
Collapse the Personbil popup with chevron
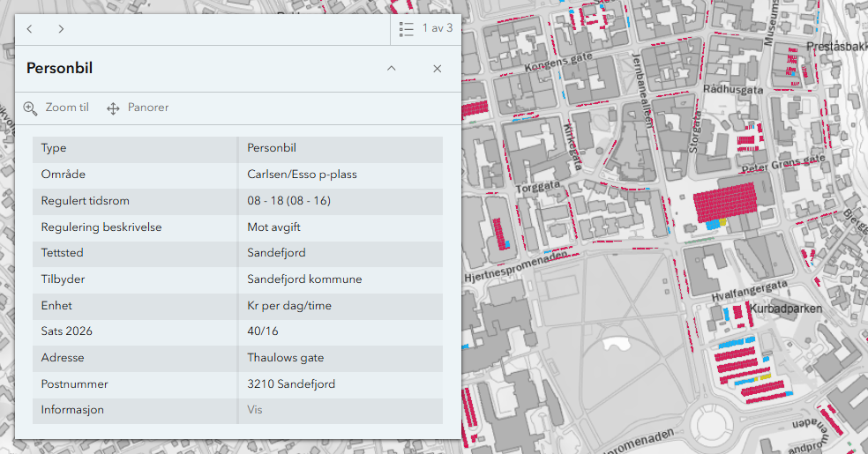coord(392,69)
